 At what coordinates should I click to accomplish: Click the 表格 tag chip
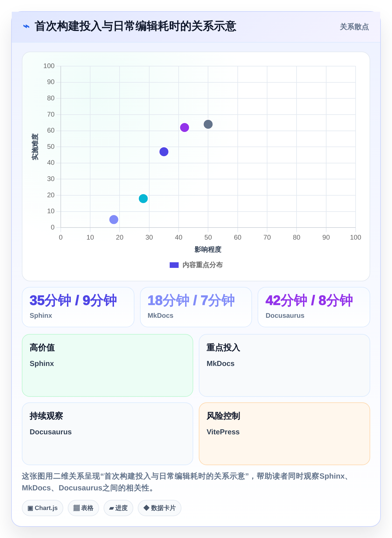point(83,508)
